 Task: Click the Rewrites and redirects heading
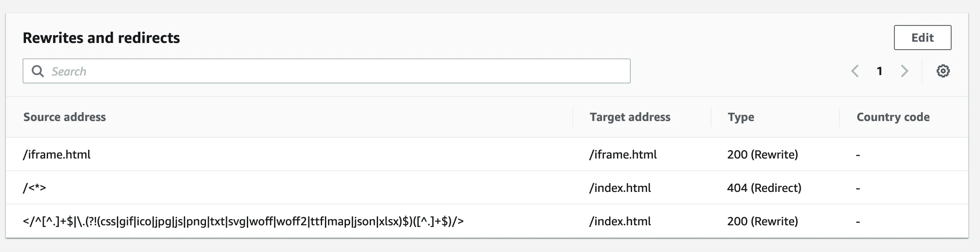(x=101, y=38)
